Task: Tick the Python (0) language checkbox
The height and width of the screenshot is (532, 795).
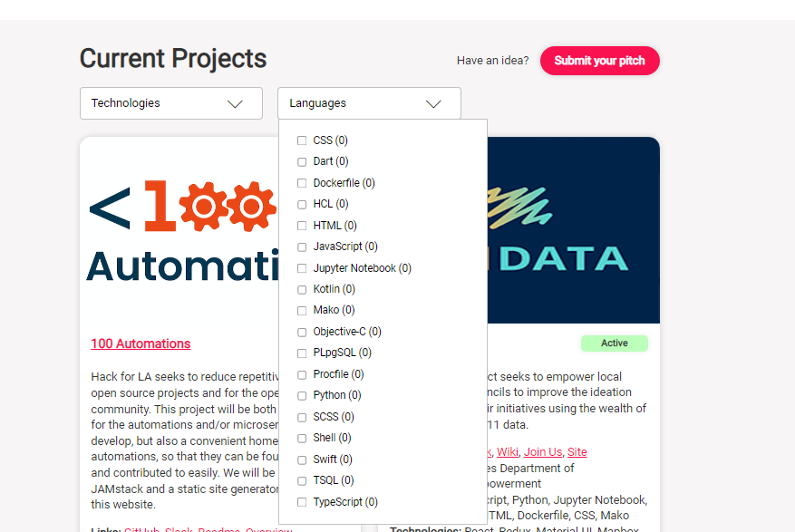Action: (302, 395)
